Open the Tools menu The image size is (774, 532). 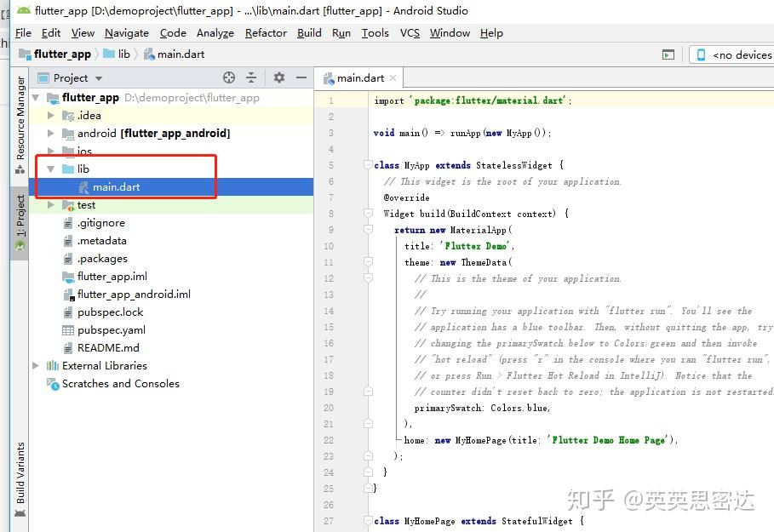click(x=376, y=33)
